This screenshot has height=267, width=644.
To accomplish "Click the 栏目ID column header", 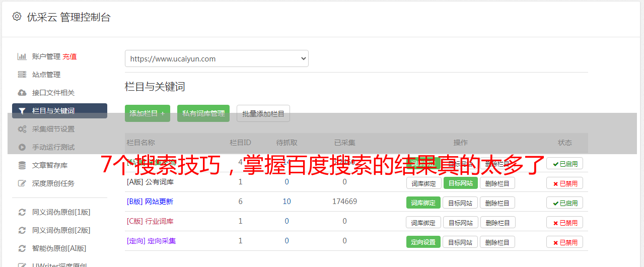I will 240,143.
